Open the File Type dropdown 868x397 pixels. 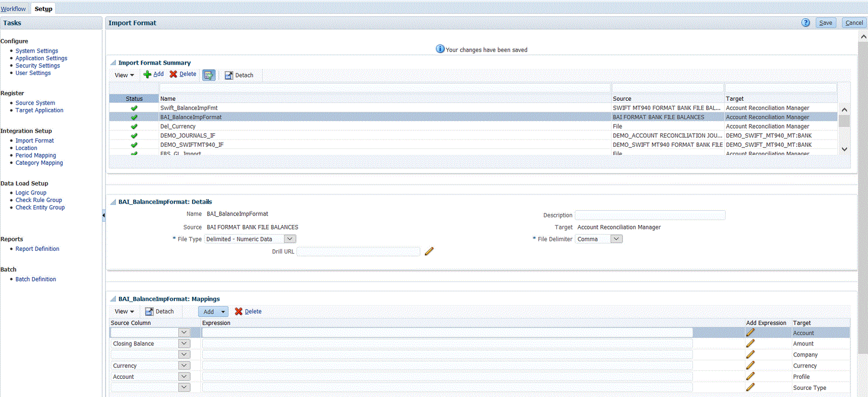[x=290, y=239]
